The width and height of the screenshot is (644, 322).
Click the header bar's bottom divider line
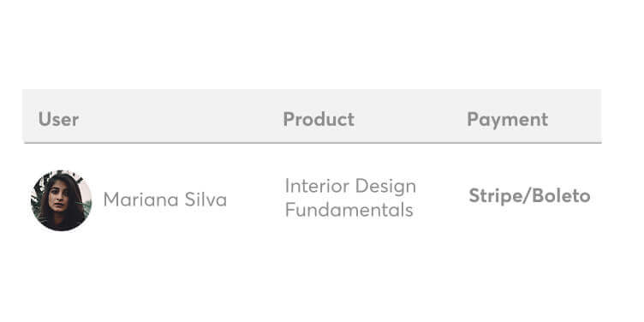[312, 142]
